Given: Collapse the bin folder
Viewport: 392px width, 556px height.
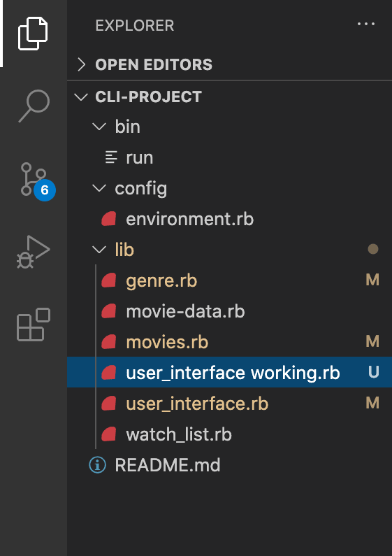Looking at the screenshot, I should 99,127.
